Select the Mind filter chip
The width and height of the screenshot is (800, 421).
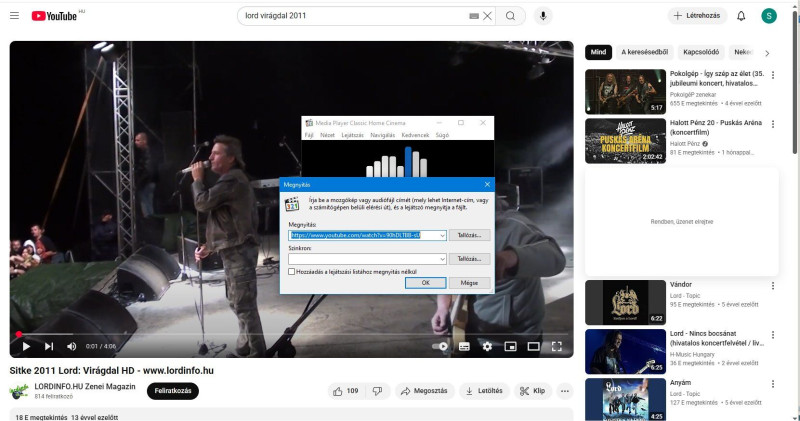(598, 52)
